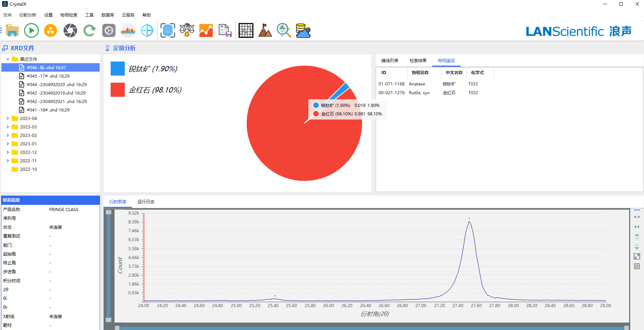Select the Anatase row in phase table
Image resolution: width=644 pixels, height=330 pixels.
(417, 84)
